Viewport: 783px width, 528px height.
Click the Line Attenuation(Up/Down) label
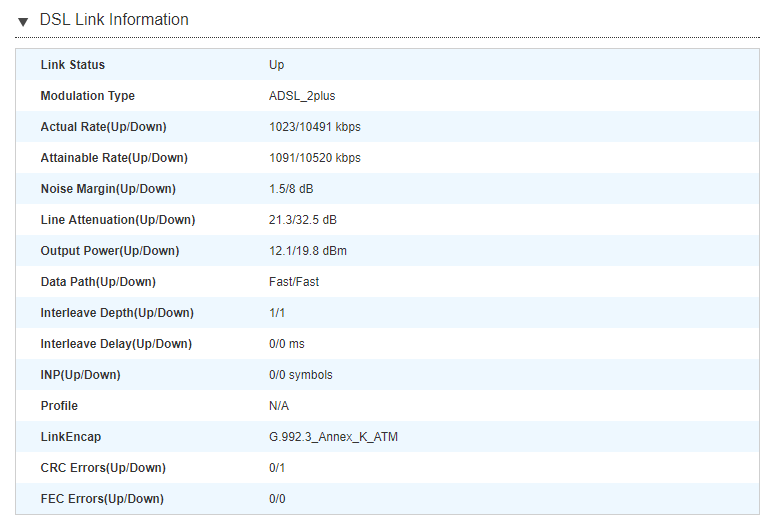point(117,220)
